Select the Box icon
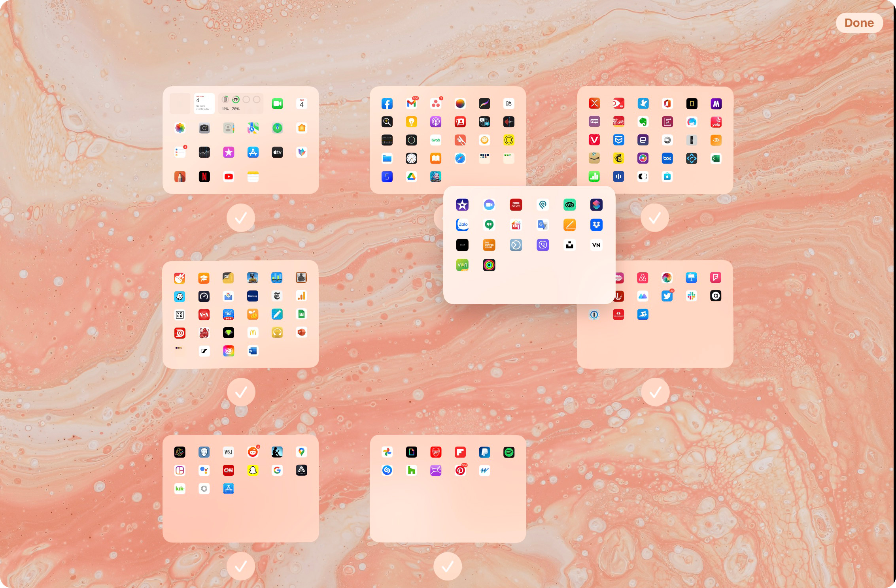Image resolution: width=896 pixels, height=588 pixels. pyautogui.click(x=667, y=158)
